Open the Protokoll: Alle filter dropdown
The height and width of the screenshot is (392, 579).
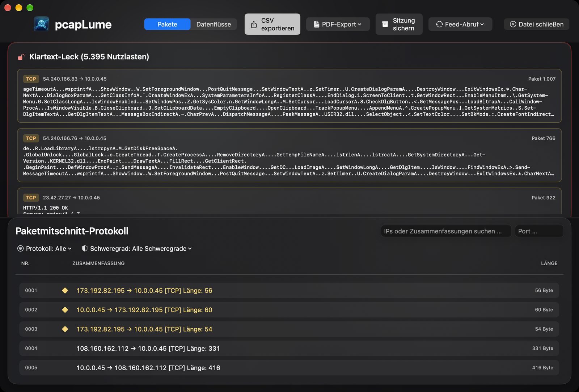pyautogui.click(x=45, y=249)
